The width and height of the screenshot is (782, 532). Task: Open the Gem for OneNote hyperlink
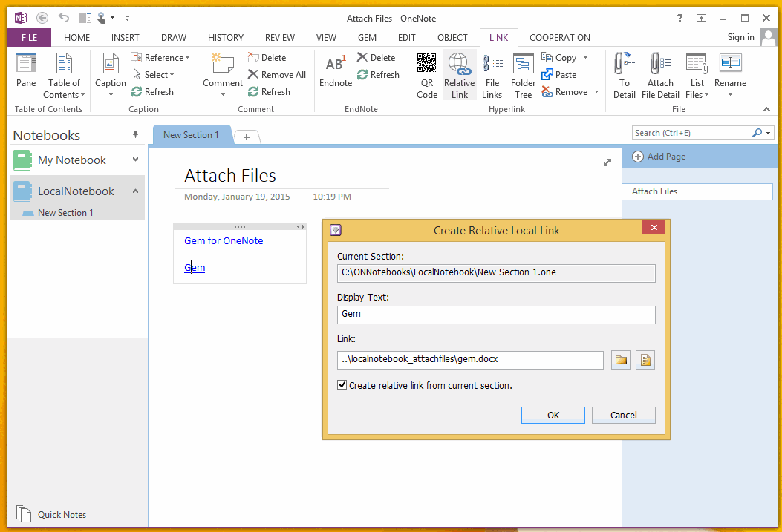224,240
